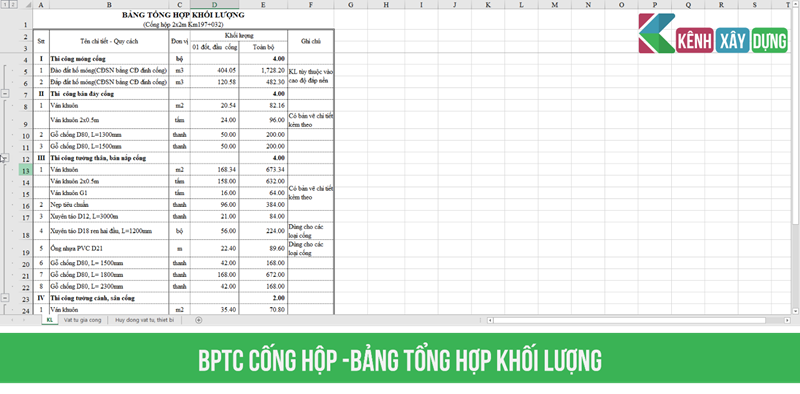Viewport: 800px width, 394px height.
Task: Collapse the outline group at row 7
Action: coord(5,94)
